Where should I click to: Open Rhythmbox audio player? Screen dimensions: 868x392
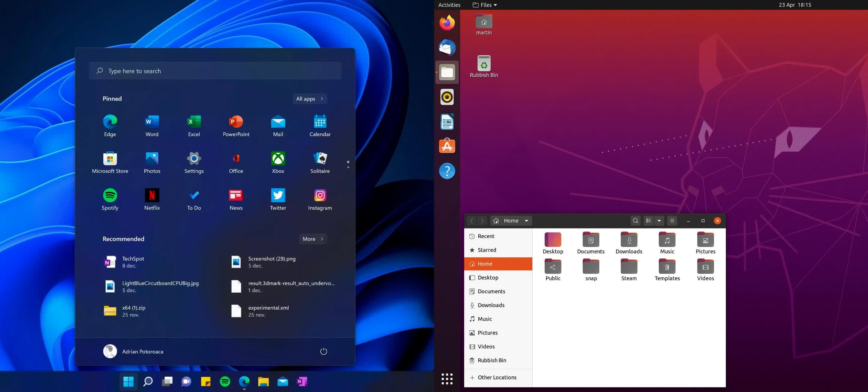(x=447, y=97)
